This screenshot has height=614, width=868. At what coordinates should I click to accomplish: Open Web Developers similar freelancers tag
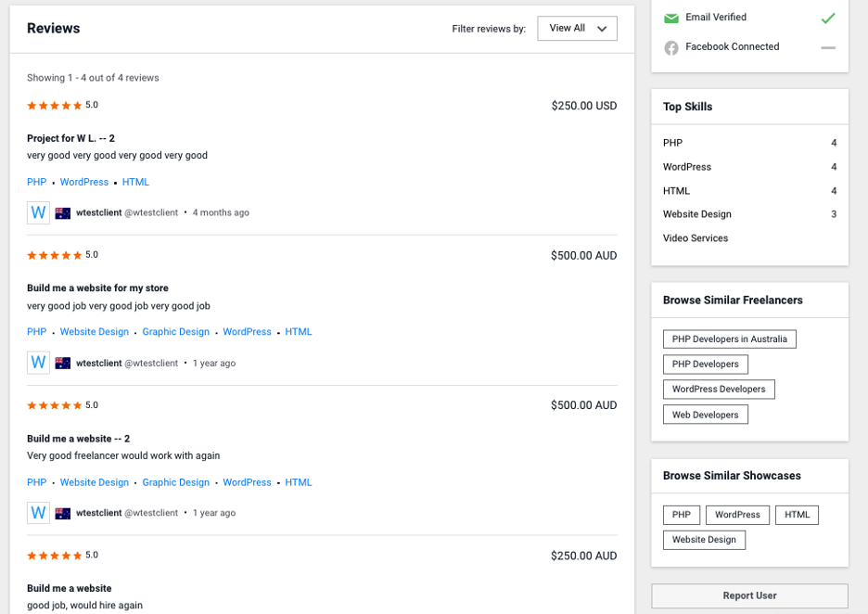click(x=705, y=415)
